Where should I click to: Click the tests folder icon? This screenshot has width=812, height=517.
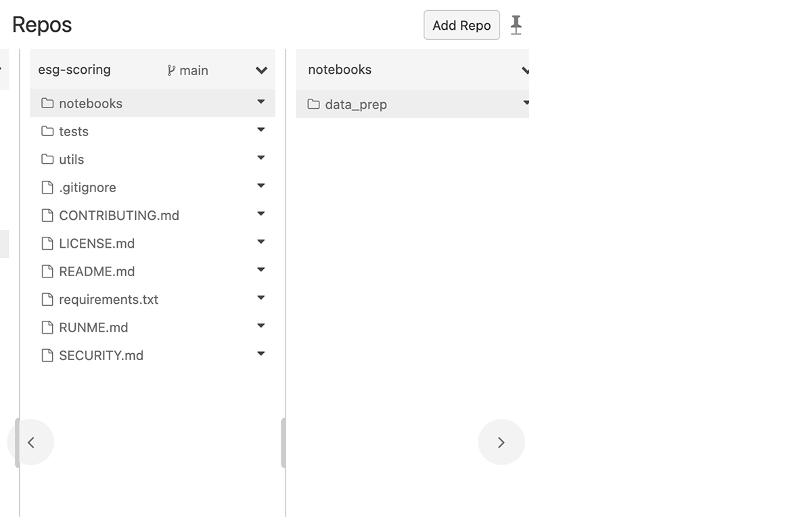pos(47,131)
